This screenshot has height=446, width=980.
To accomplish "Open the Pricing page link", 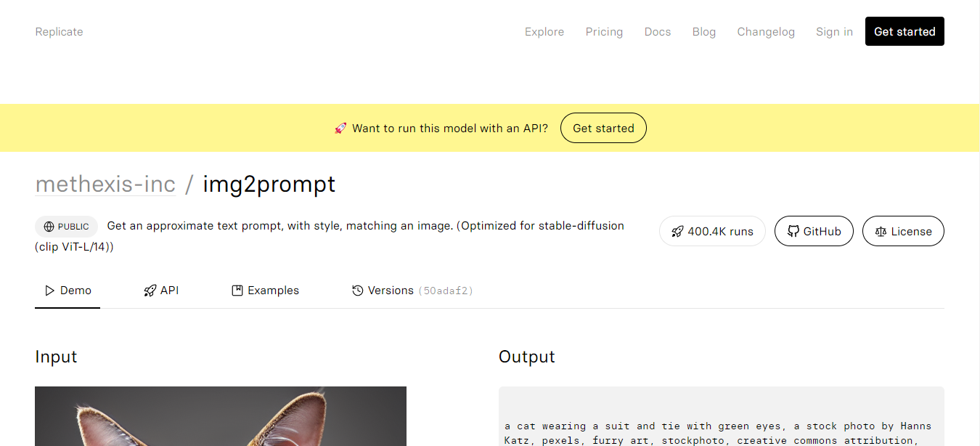I will click(604, 32).
